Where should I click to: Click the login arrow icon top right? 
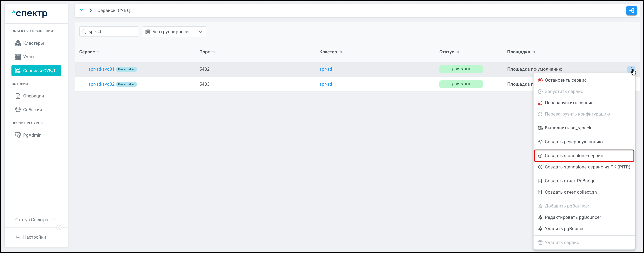click(x=631, y=10)
